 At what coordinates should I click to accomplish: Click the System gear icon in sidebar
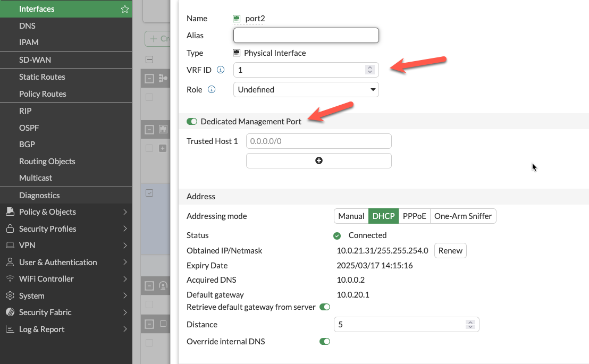point(10,296)
